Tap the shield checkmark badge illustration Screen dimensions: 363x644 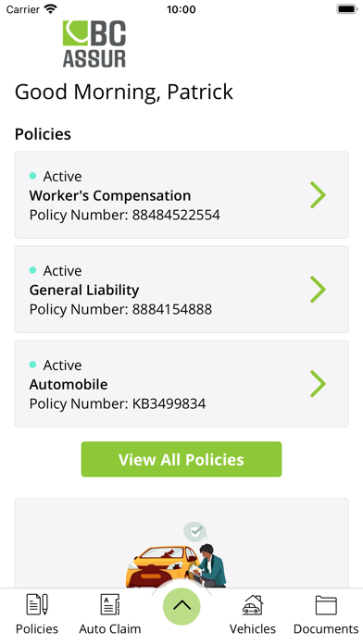tap(194, 532)
